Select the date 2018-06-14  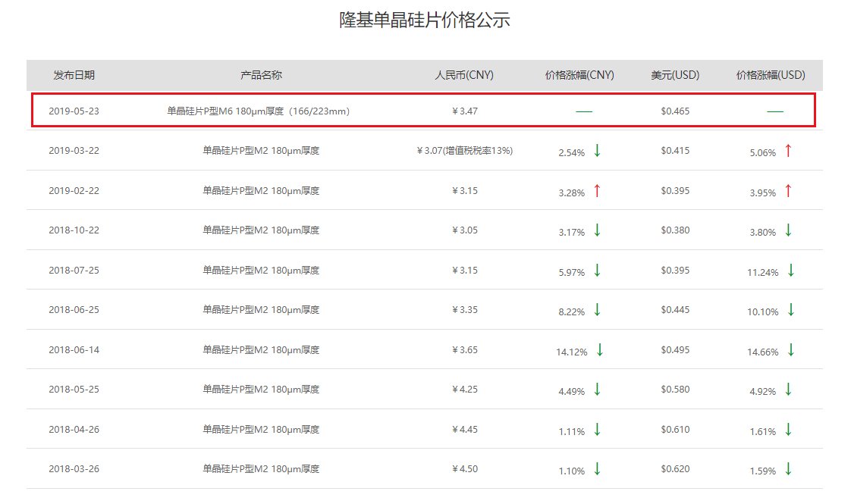coord(74,350)
